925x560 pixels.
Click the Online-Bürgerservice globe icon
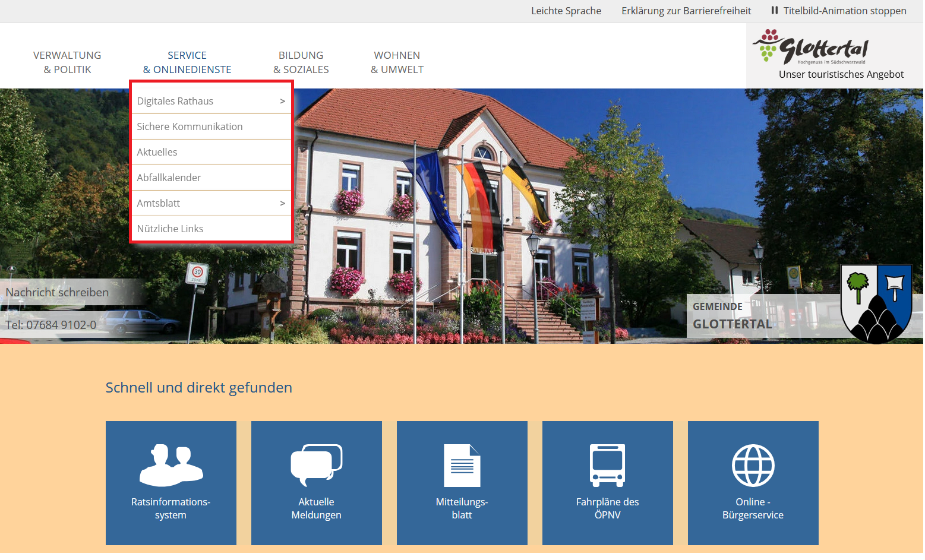(753, 466)
